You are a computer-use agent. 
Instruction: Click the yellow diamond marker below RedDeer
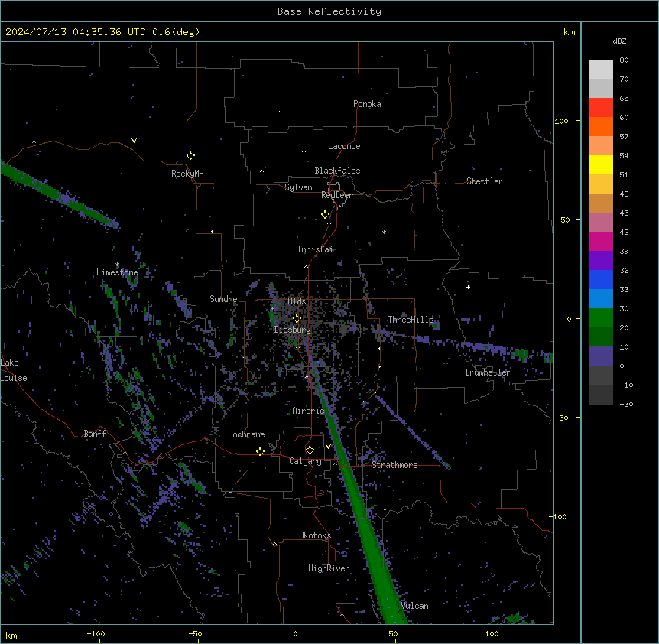(x=326, y=215)
